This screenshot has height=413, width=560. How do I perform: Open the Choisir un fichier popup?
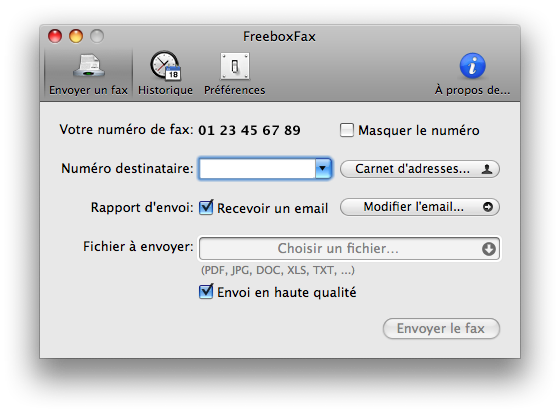349,249
